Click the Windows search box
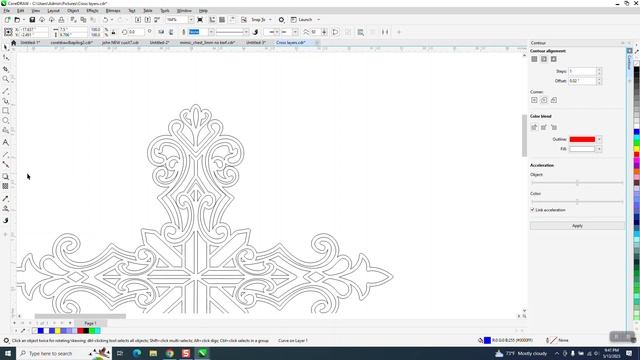The width and height of the screenshot is (640, 360). [x=63, y=353]
